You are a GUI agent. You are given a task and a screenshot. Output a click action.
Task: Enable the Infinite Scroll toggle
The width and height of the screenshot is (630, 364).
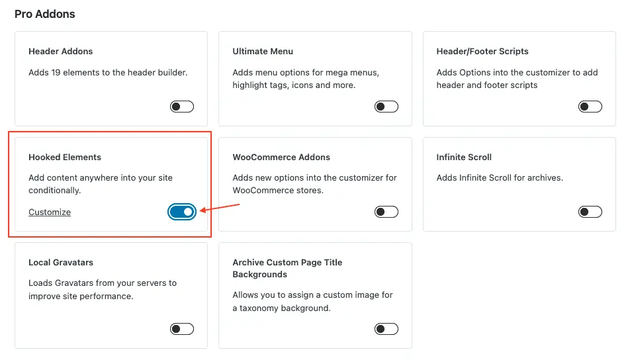[x=590, y=212]
